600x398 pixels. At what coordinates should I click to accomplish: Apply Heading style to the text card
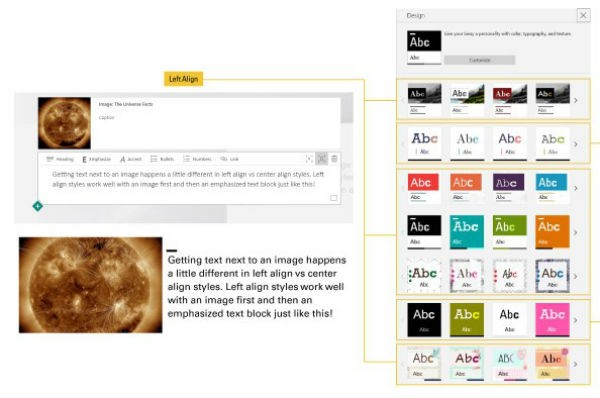pos(60,159)
